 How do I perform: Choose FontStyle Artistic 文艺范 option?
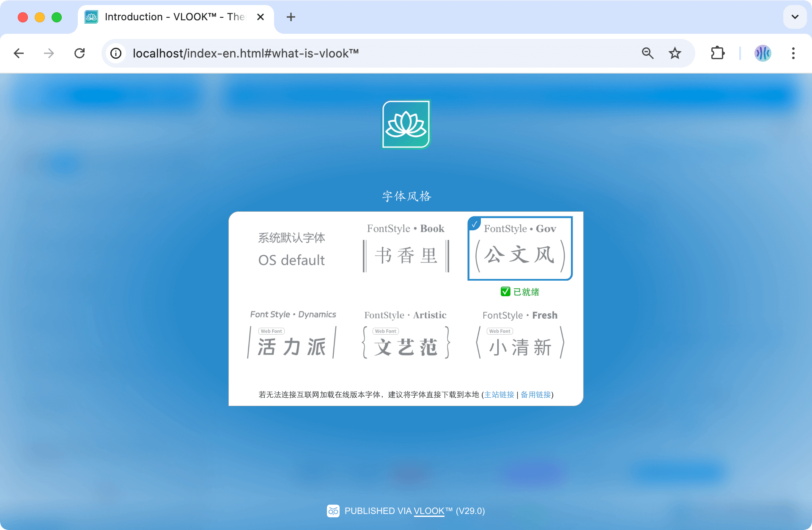coord(406,335)
